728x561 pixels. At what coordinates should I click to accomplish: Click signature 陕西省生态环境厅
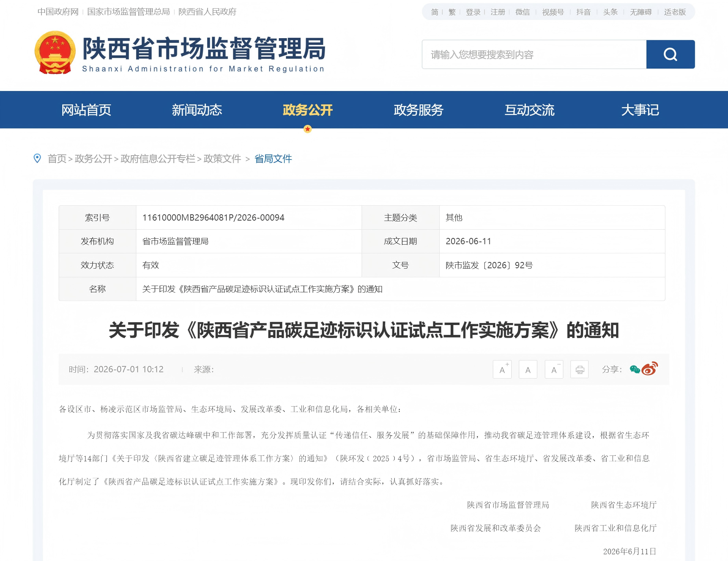coord(624,505)
